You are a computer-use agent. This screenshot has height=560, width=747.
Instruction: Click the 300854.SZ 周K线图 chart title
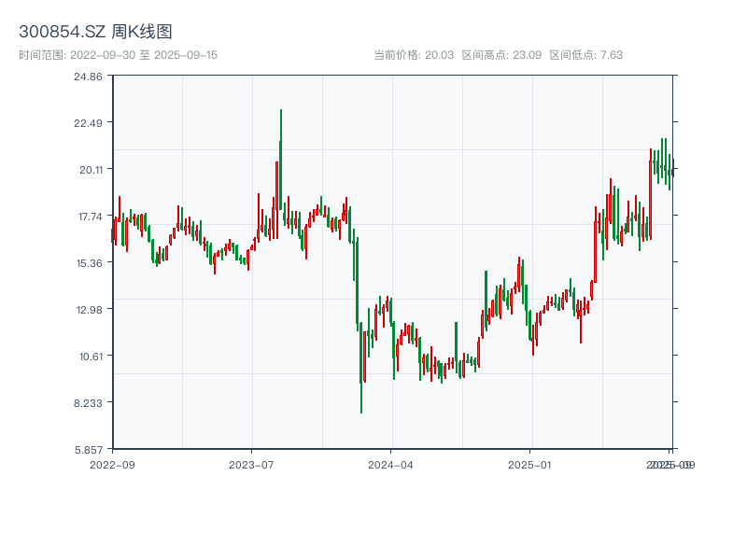tap(95, 33)
